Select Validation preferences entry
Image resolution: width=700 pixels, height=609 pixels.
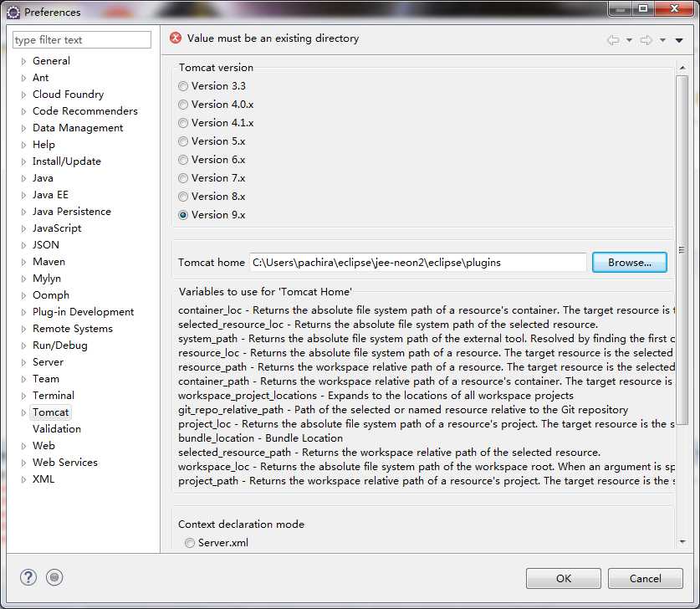[x=57, y=428]
